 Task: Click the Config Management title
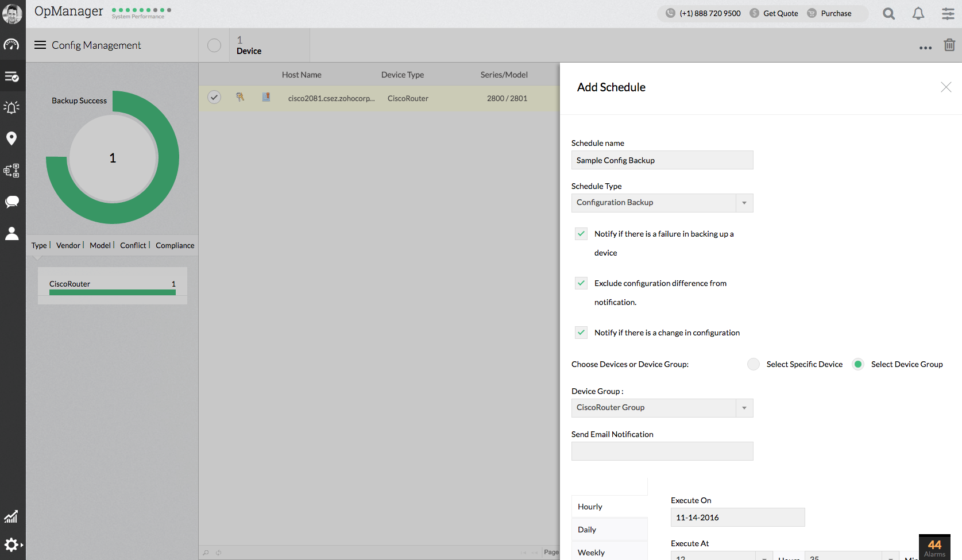pos(96,45)
